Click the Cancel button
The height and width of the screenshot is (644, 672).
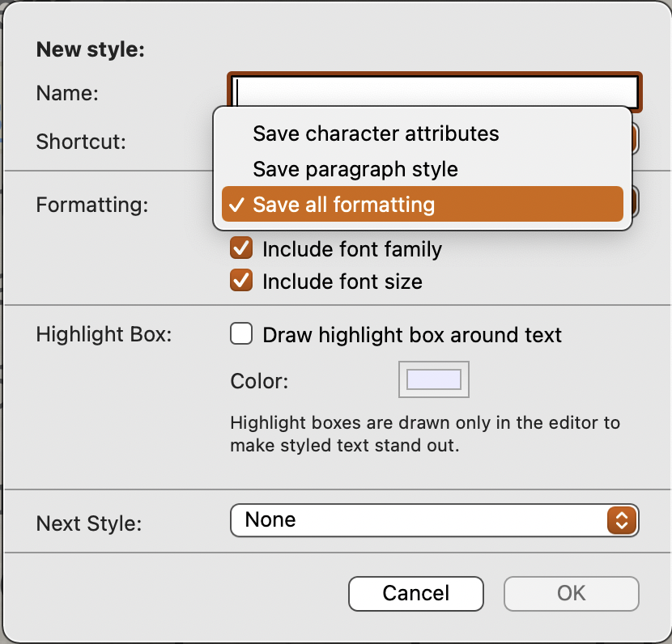click(415, 594)
